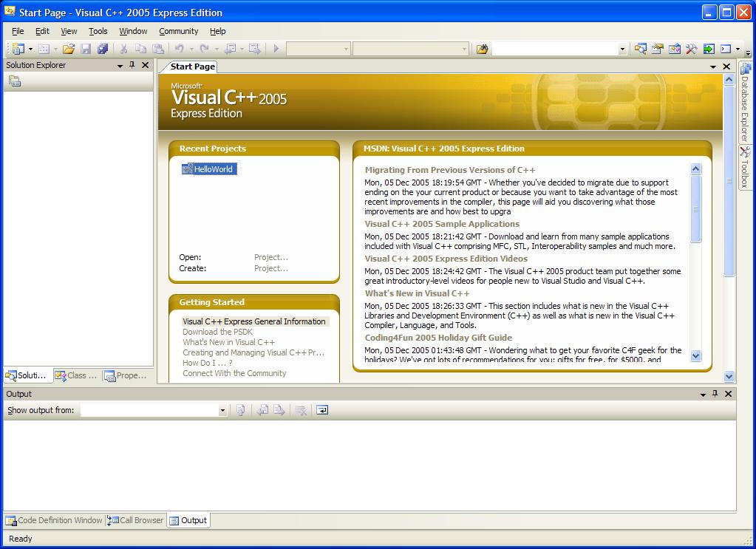Click the Save All toolbar icon
756x549 pixels.
click(x=103, y=49)
